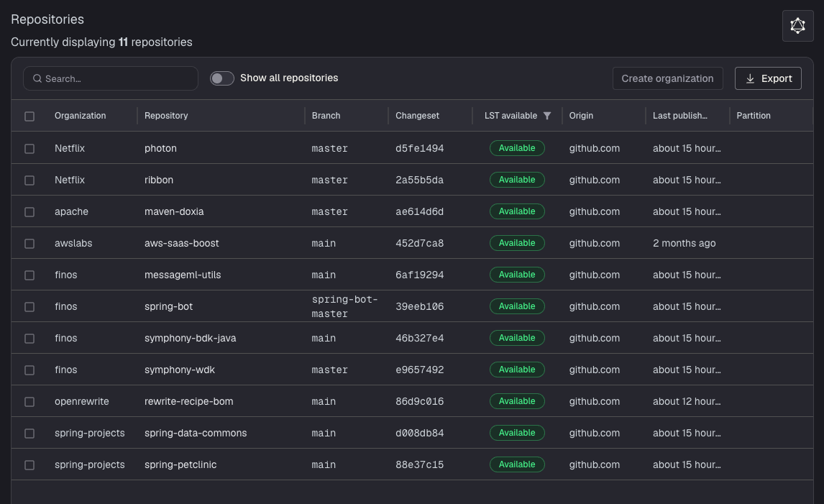Click the spring-data-commons repository name
The image size is (824, 504).
point(196,433)
